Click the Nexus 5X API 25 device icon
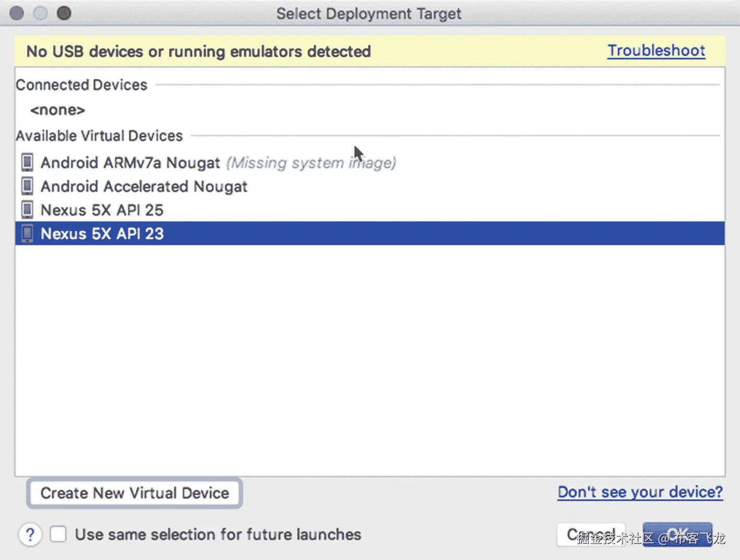The height and width of the screenshot is (560, 740). pos(27,210)
